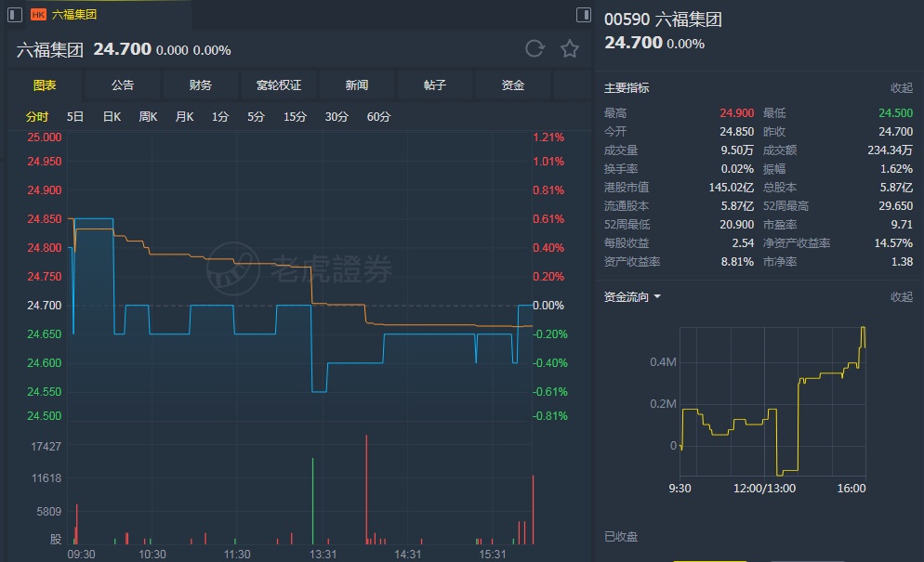Open the 新闻 tab
The image size is (924, 562).
click(357, 85)
